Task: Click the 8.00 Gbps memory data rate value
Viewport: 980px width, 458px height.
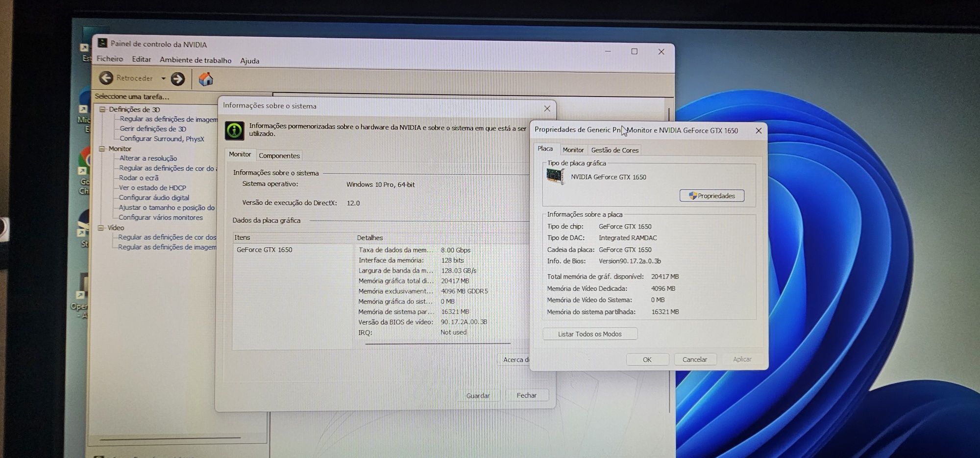Action: tap(455, 250)
